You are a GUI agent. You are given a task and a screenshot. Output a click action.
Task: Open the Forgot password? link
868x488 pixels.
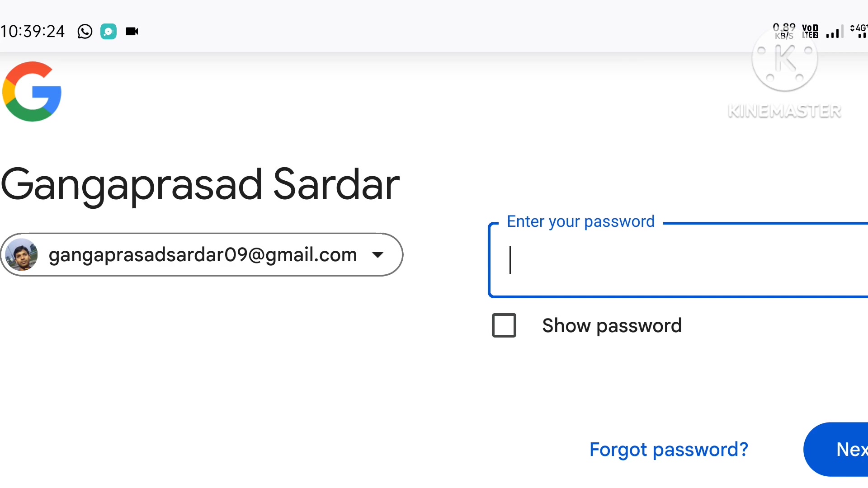pos(669,450)
